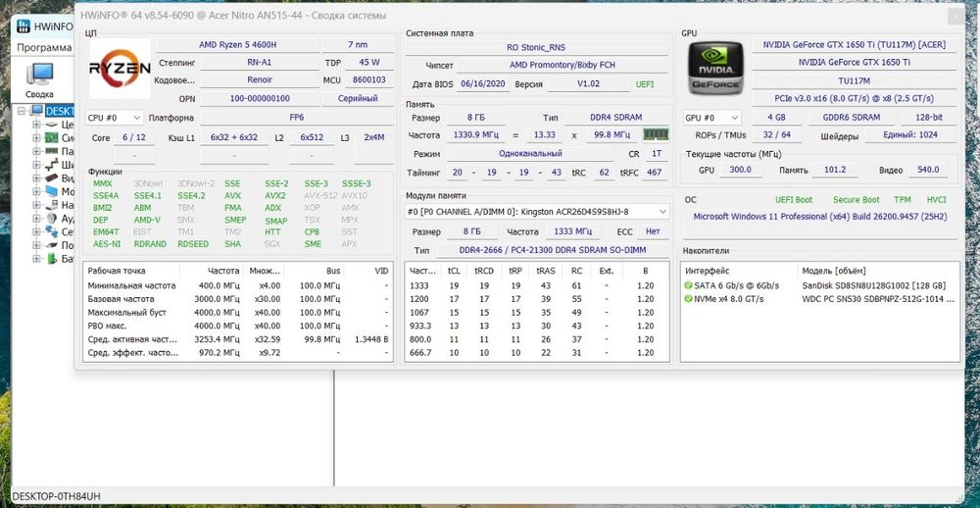Click the 1333 row in memory timings table

pyautogui.click(x=537, y=286)
